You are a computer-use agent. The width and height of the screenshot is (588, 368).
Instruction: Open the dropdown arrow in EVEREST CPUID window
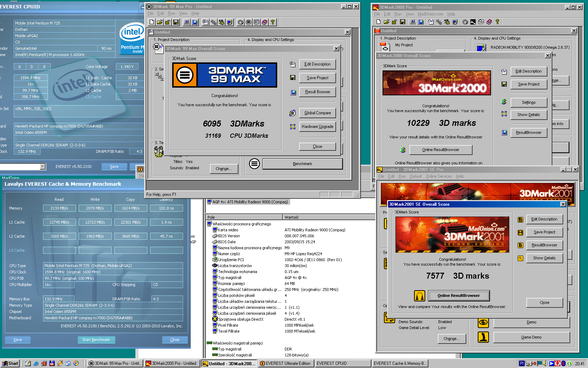coord(43,167)
